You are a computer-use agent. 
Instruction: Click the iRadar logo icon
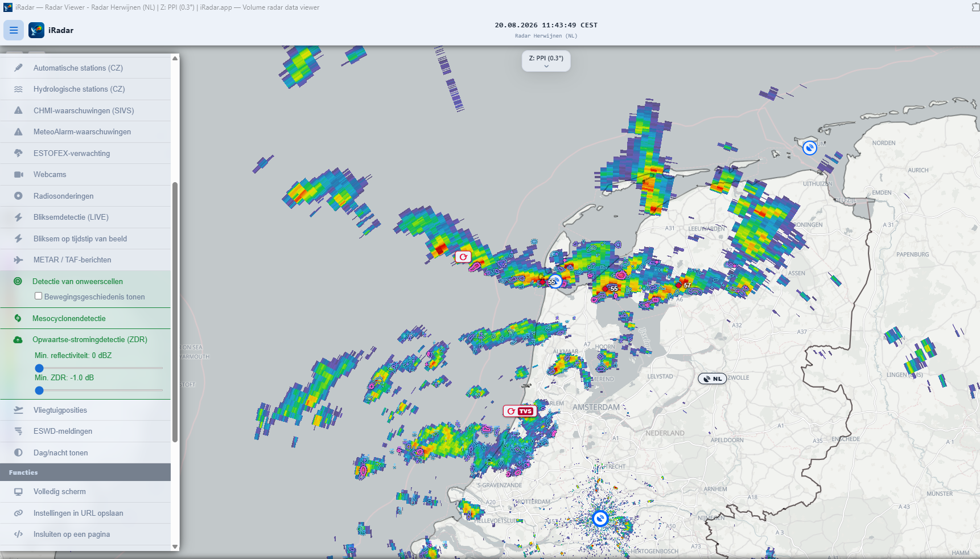pyautogui.click(x=36, y=30)
